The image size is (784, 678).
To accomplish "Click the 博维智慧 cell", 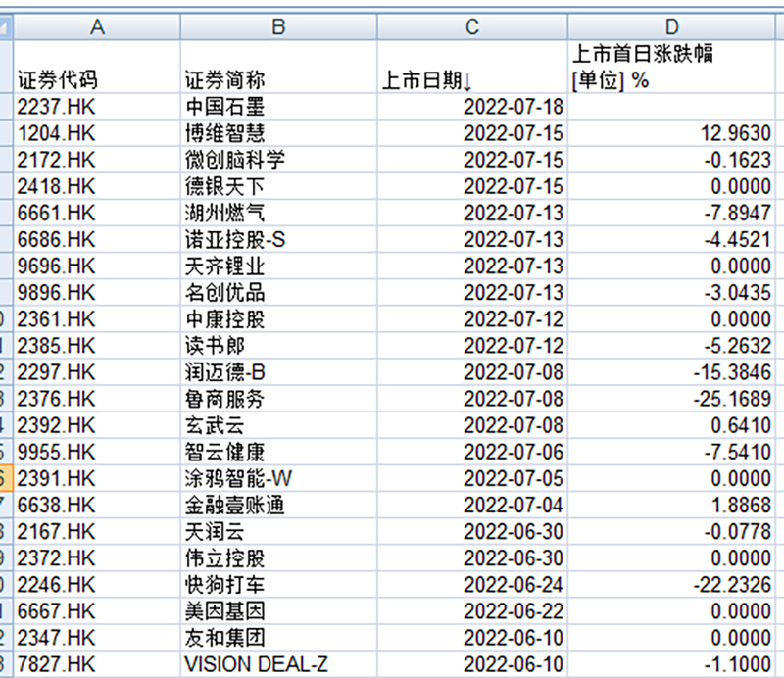I will [278, 133].
